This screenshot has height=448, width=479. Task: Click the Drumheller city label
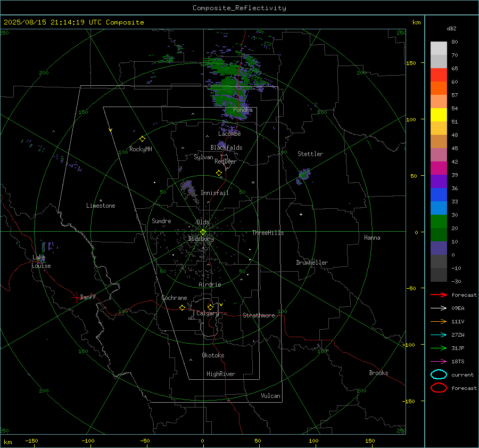pyautogui.click(x=312, y=263)
